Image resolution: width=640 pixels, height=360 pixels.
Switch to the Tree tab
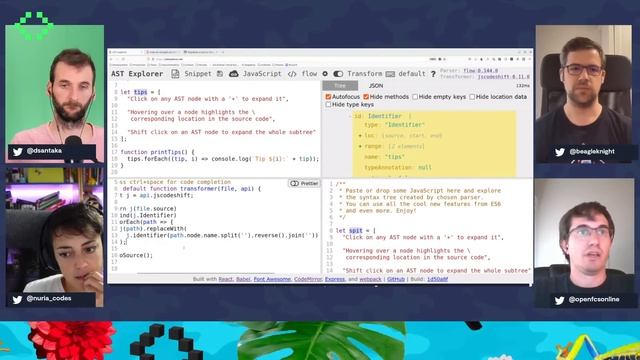[x=340, y=86]
